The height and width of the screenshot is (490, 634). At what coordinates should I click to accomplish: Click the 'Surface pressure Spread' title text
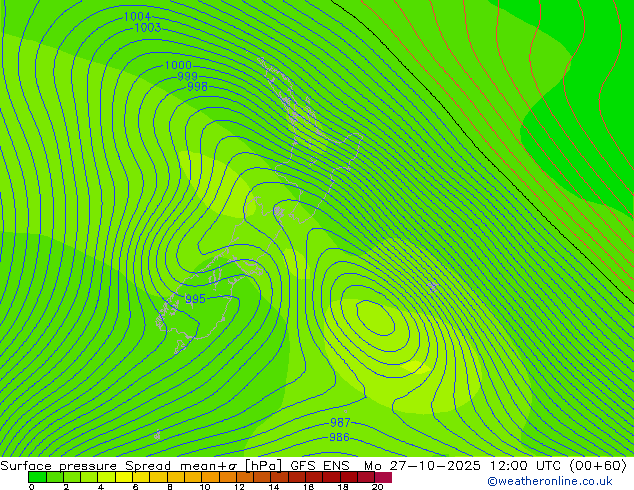(x=85, y=466)
